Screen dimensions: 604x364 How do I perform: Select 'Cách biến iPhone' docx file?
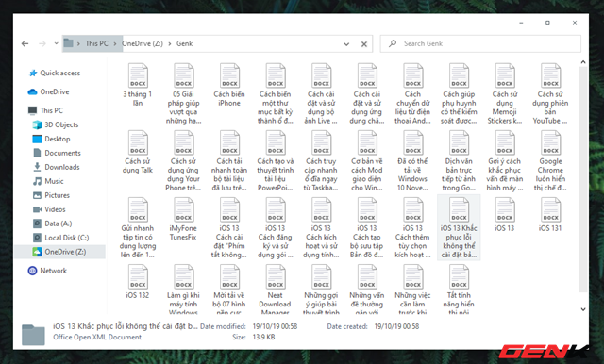[x=229, y=86]
